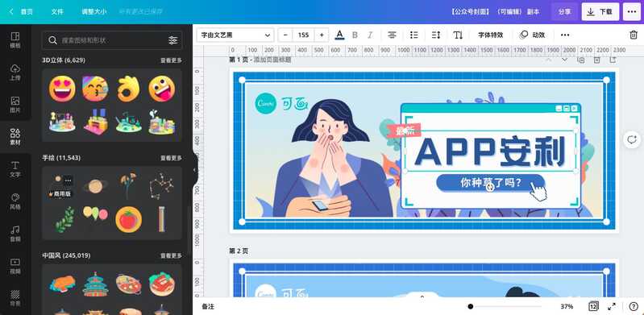The width and height of the screenshot is (644, 315).
Task: Expand the 备注 notes panel chevron
Action: pyautogui.click(x=422, y=296)
